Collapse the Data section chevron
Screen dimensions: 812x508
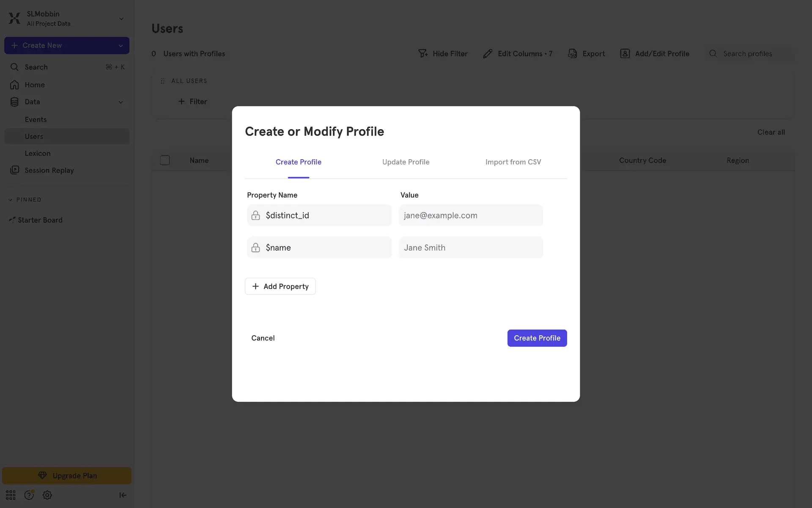point(121,102)
